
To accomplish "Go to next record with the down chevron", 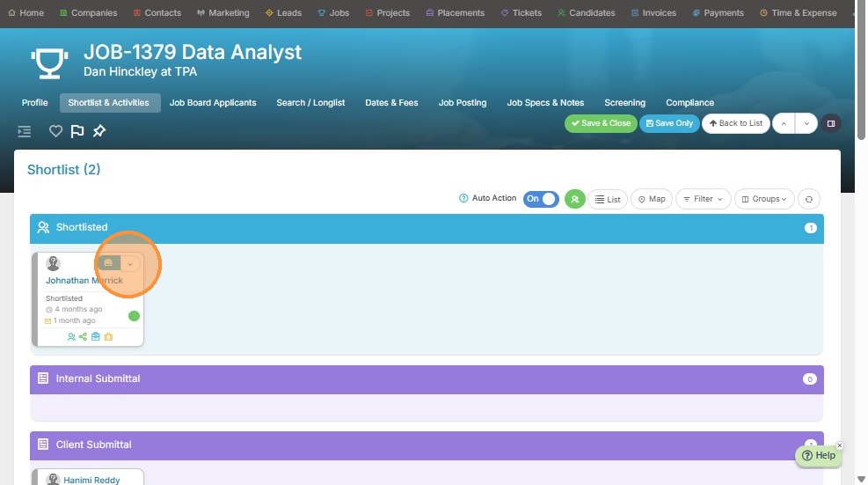I will click(806, 123).
